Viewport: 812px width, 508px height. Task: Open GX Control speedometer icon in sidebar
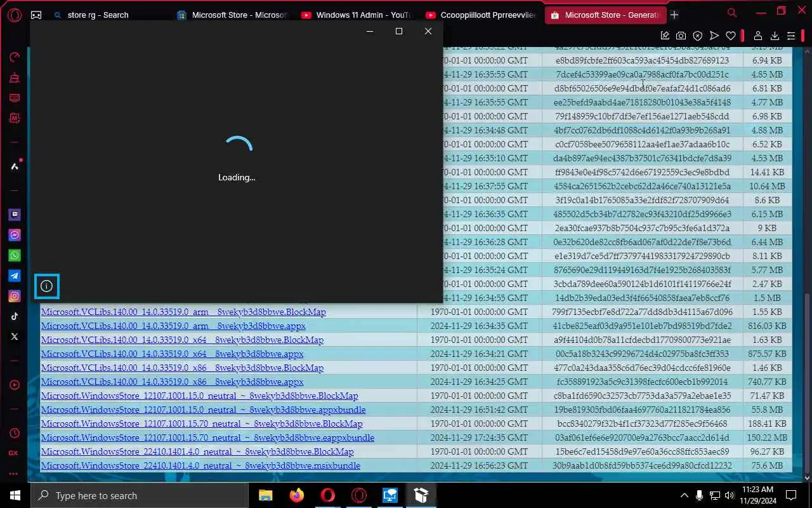(14, 58)
